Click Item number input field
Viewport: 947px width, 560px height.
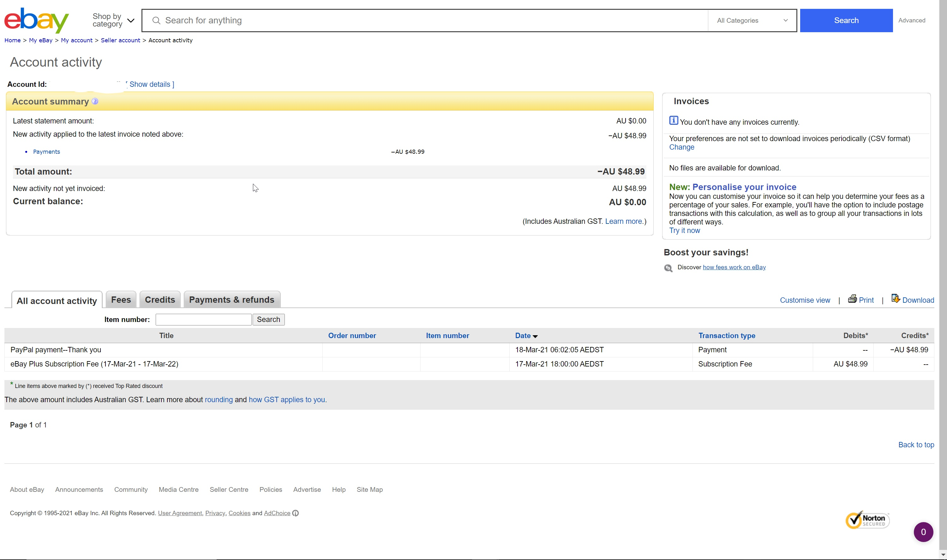203,320
